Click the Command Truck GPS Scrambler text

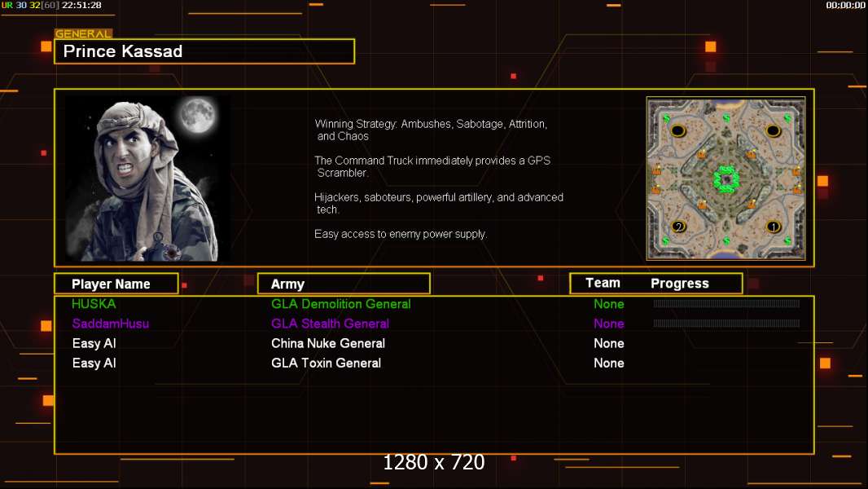pos(432,167)
